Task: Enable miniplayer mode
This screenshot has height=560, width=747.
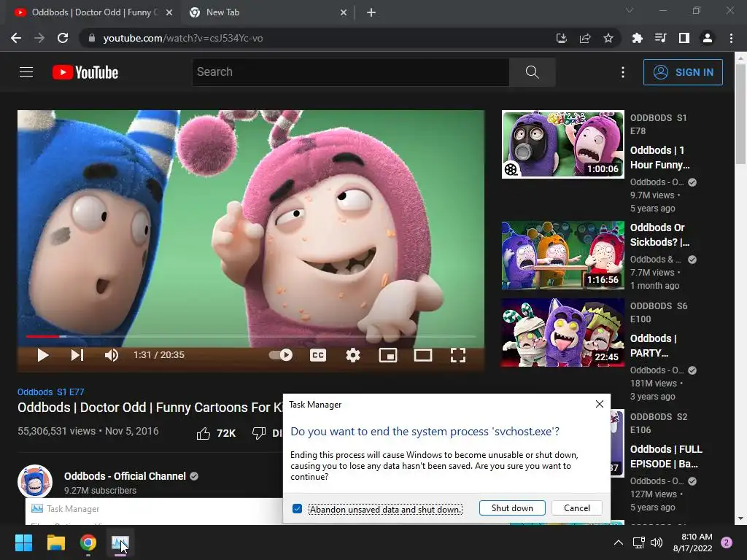Action: pos(388,355)
